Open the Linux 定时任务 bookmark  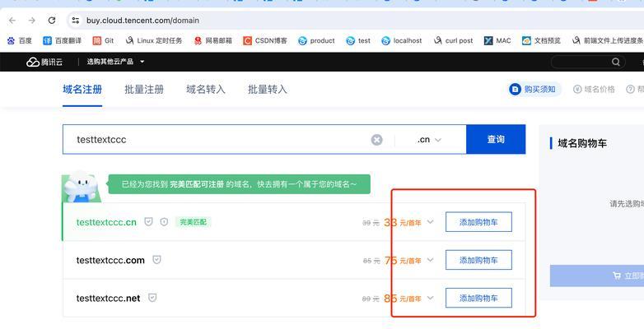[x=154, y=40]
